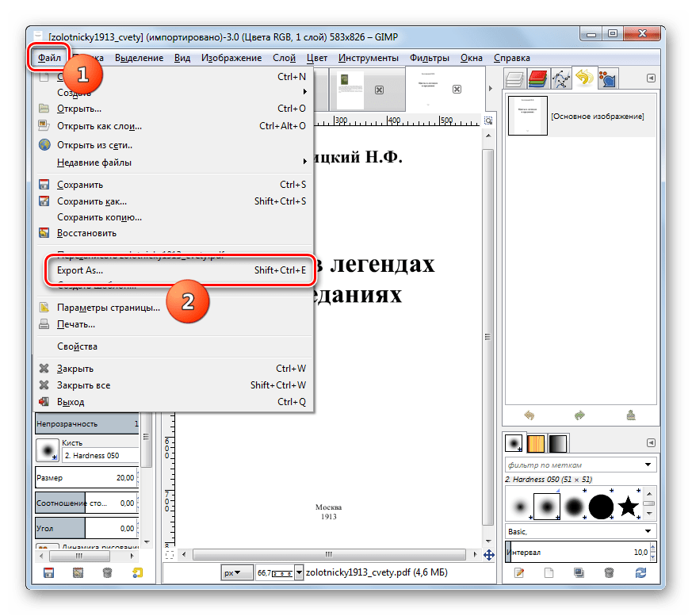692x616 pixels.
Task: Click the undo arrow in history panel
Action: [x=530, y=415]
